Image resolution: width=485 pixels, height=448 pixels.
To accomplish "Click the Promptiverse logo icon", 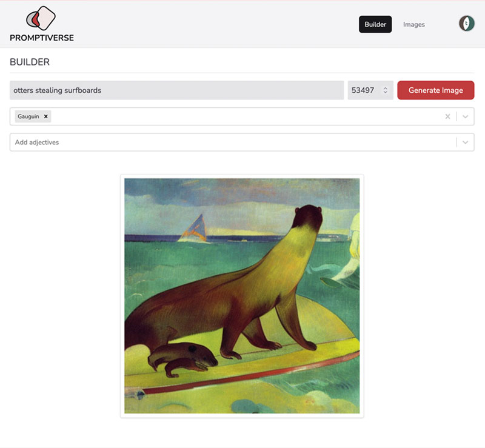I will pos(41,18).
